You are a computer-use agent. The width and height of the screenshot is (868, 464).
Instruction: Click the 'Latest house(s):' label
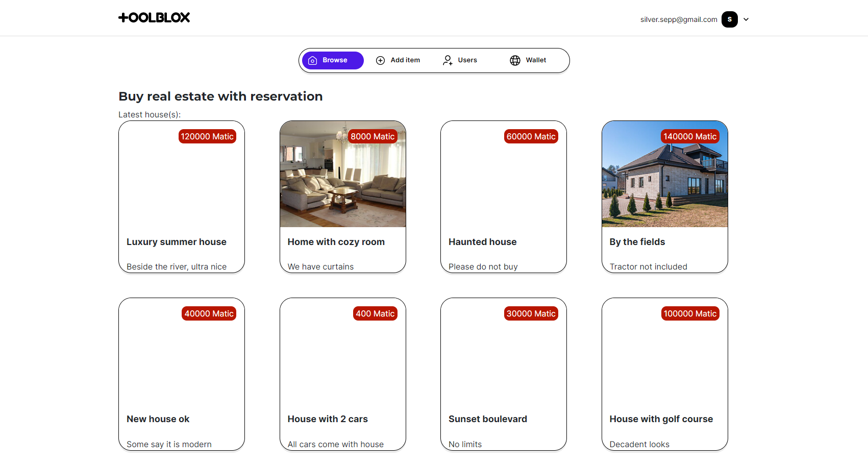coord(150,114)
